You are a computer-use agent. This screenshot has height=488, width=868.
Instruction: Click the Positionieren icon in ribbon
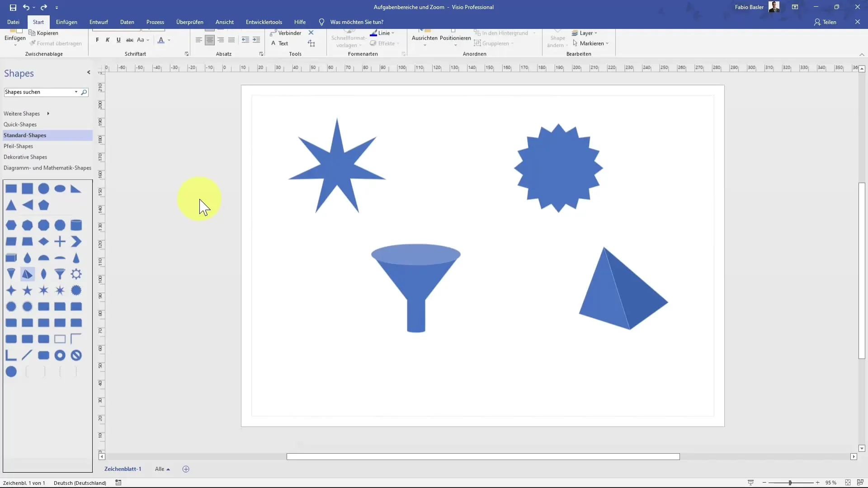pyautogui.click(x=454, y=38)
